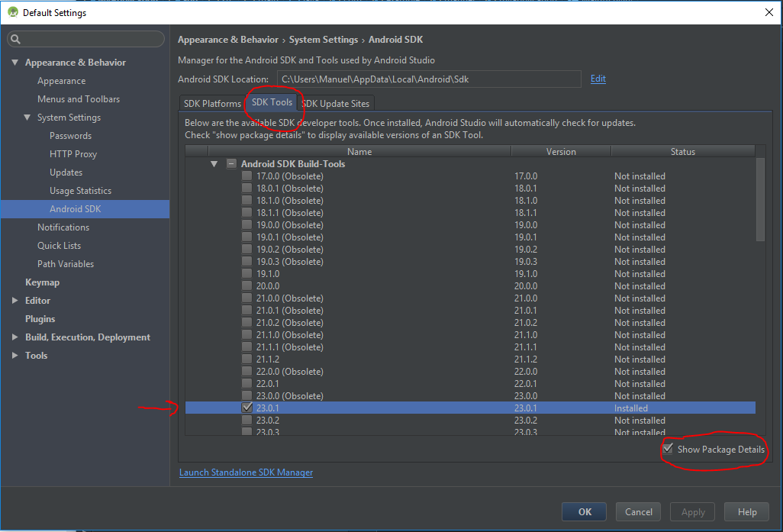The height and width of the screenshot is (532, 783).
Task: Click the Cancel button
Action: pyautogui.click(x=638, y=512)
